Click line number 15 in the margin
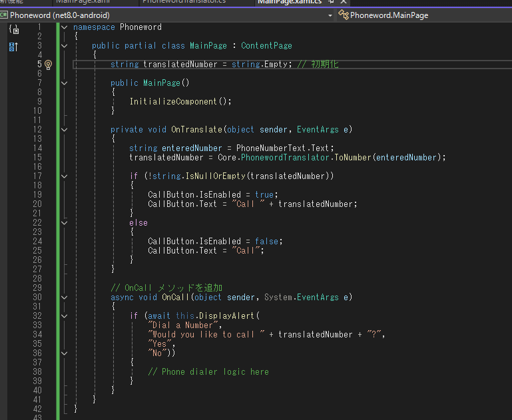The image size is (512, 420). point(37,158)
